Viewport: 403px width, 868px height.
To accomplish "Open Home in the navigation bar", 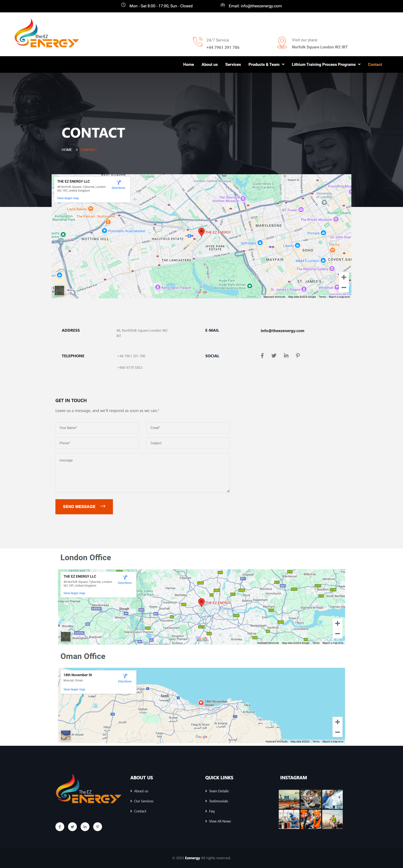I will click(188, 64).
